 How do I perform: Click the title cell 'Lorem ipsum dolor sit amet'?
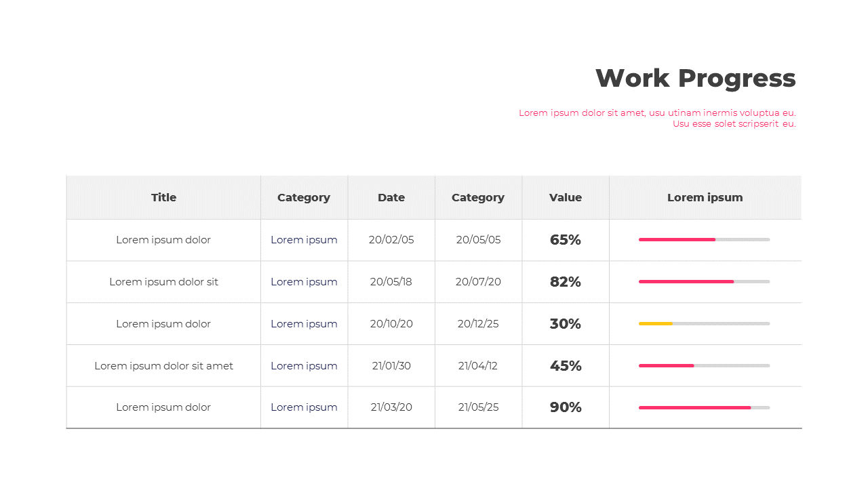coord(163,366)
